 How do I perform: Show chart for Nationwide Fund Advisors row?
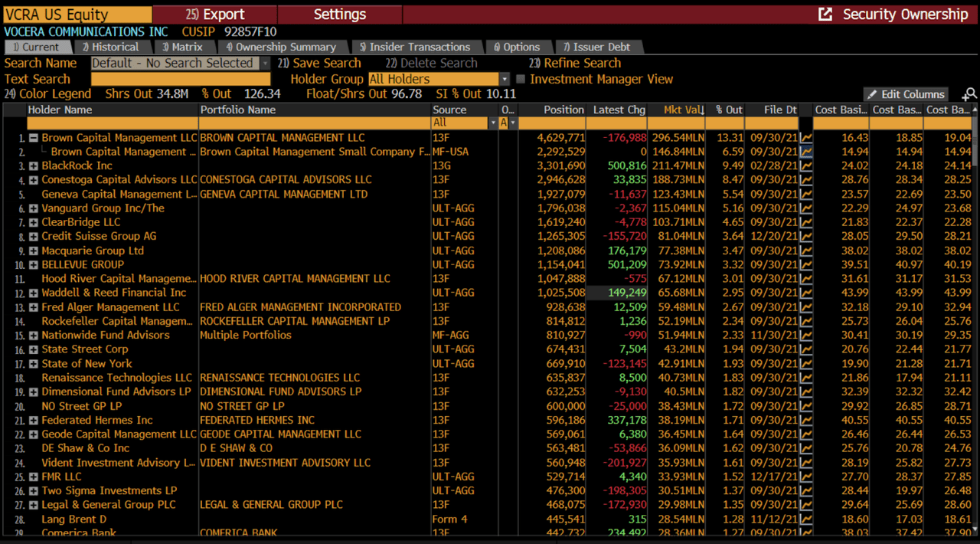point(806,335)
